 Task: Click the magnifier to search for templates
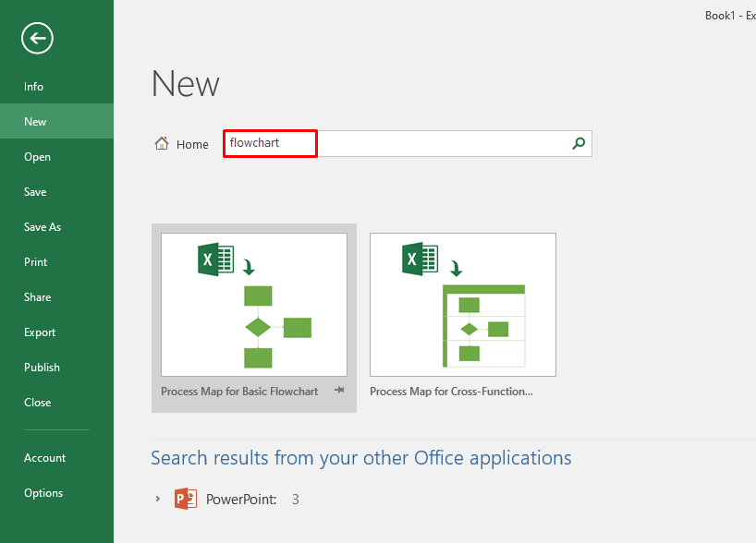(578, 143)
